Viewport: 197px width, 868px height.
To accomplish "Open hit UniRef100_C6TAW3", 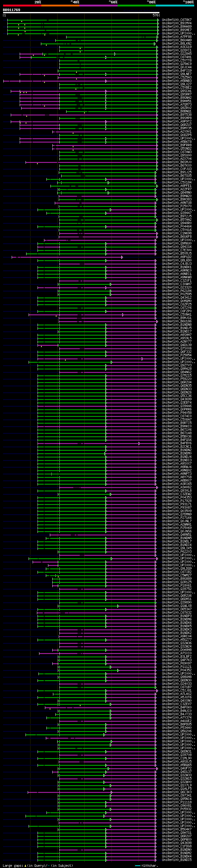I will [177, 152].
